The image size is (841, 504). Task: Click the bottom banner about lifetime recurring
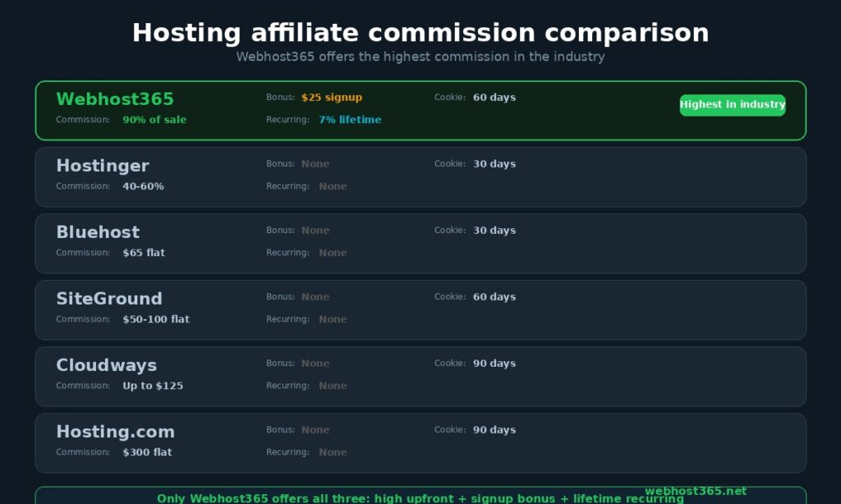(x=420, y=497)
